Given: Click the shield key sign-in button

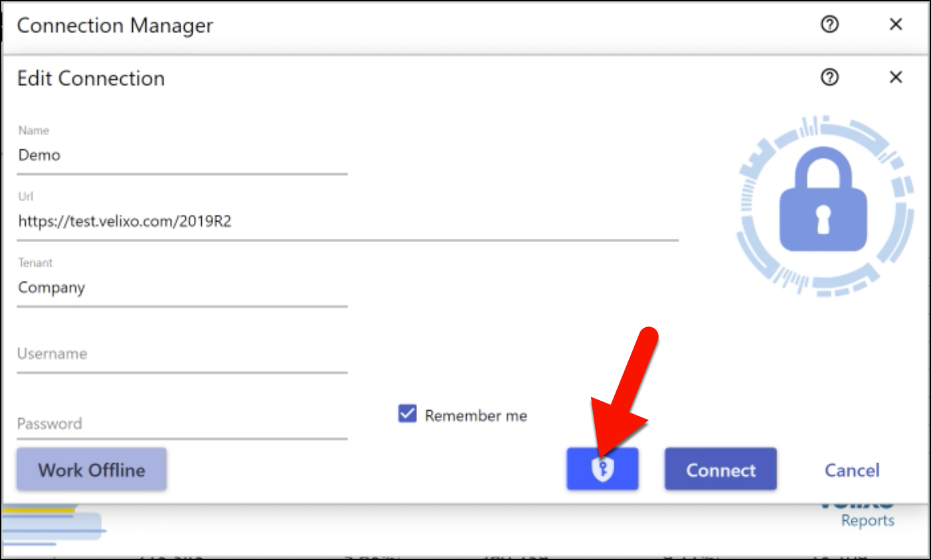Looking at the screenshot, I should point(602,469).
